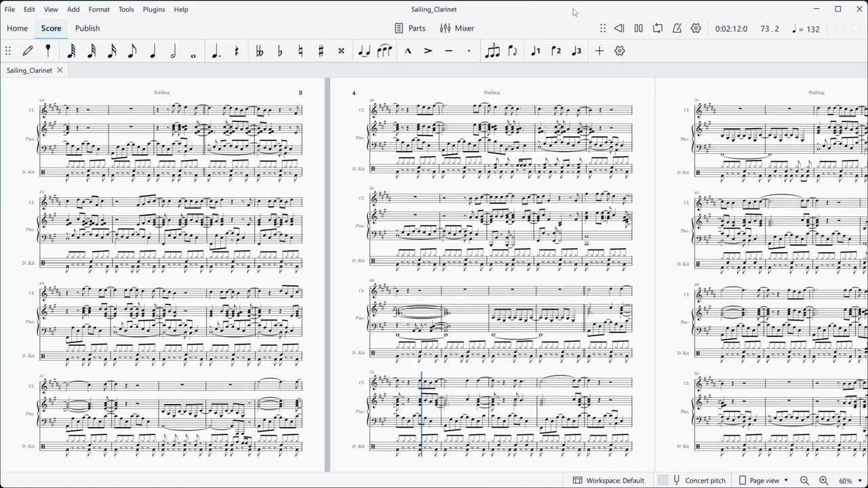Toggle loop playback

pos(658,28)
